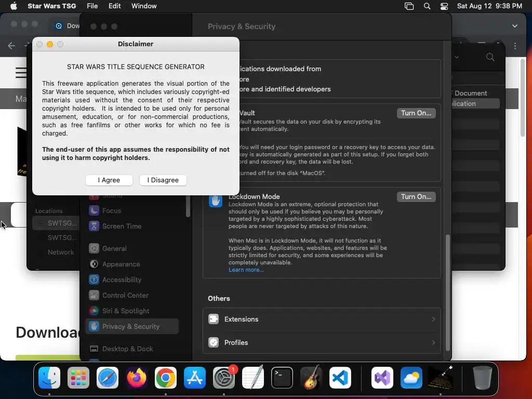Image resolution: width=532 pixels, height=399 pixels.
Task: Select General gear icon in sidebar
Action: click(94, 249)
